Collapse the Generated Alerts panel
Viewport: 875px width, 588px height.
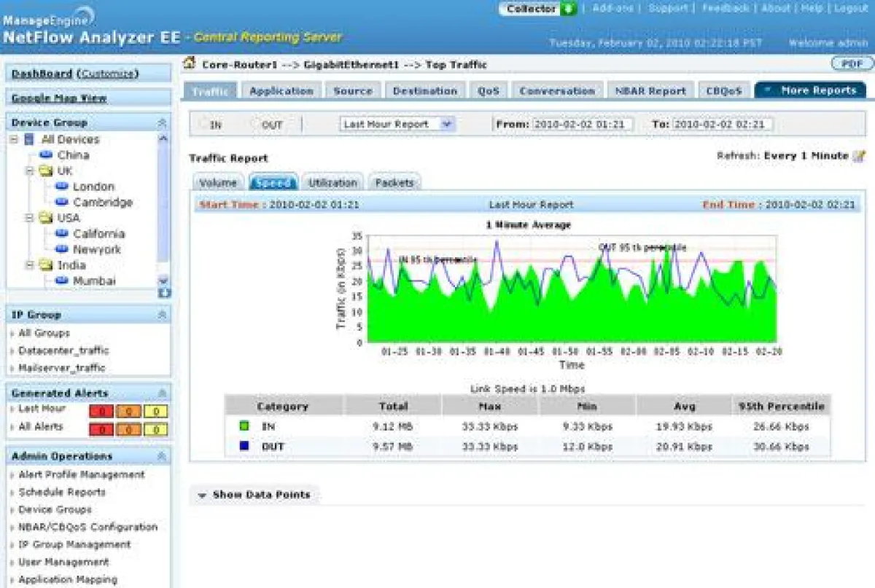(x=163, y=392)
